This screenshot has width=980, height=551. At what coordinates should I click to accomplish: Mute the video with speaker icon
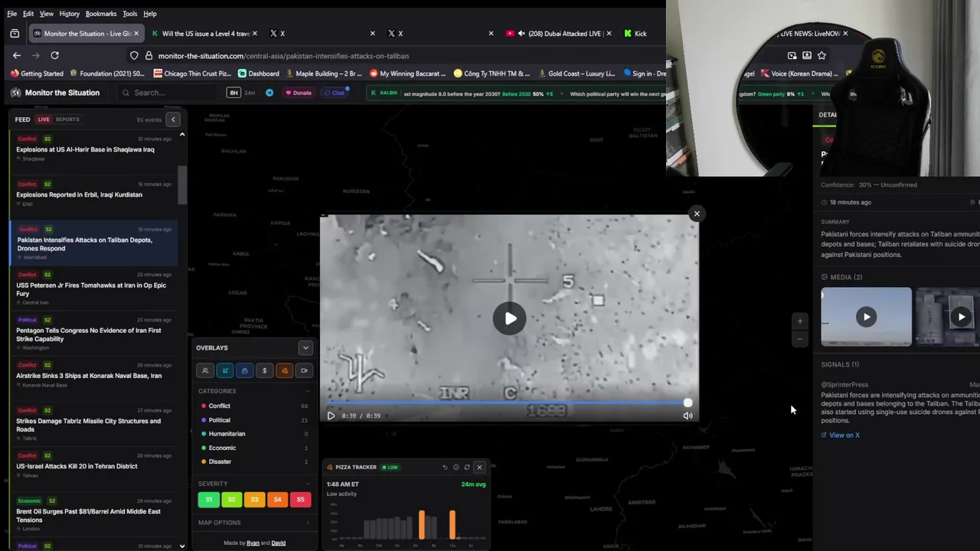(x=688, y=416)
